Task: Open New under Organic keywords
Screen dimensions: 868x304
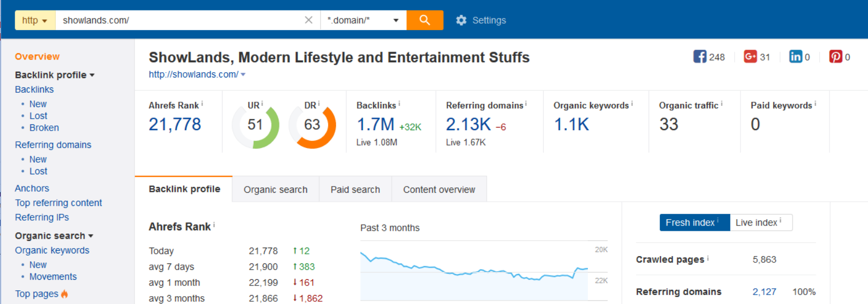Action: point(38,264)
